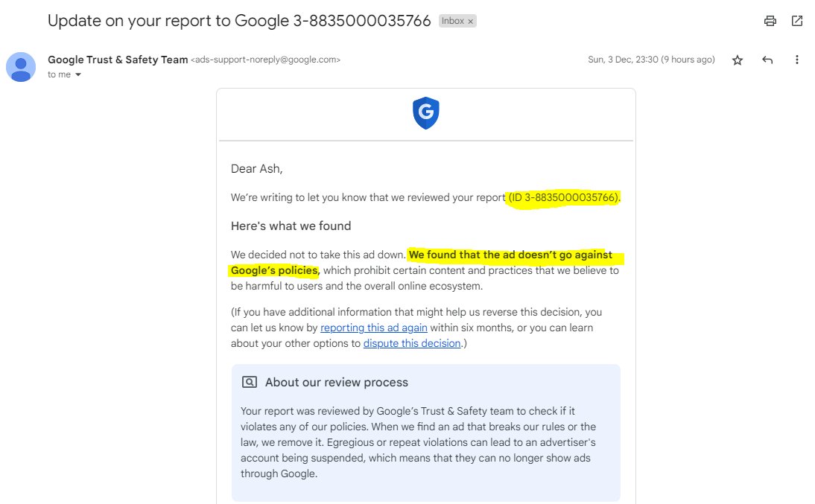This screenshot has height=504, width=815.
Task: Open the 'dispute this decision' link
Action: tap(412, 343)
